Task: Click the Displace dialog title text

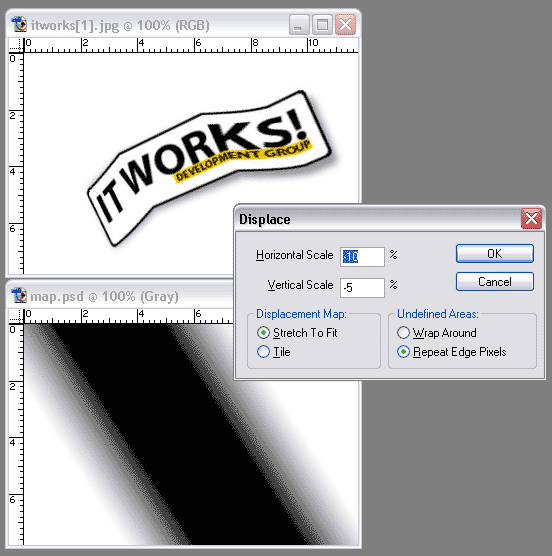Action: [264, 219]
